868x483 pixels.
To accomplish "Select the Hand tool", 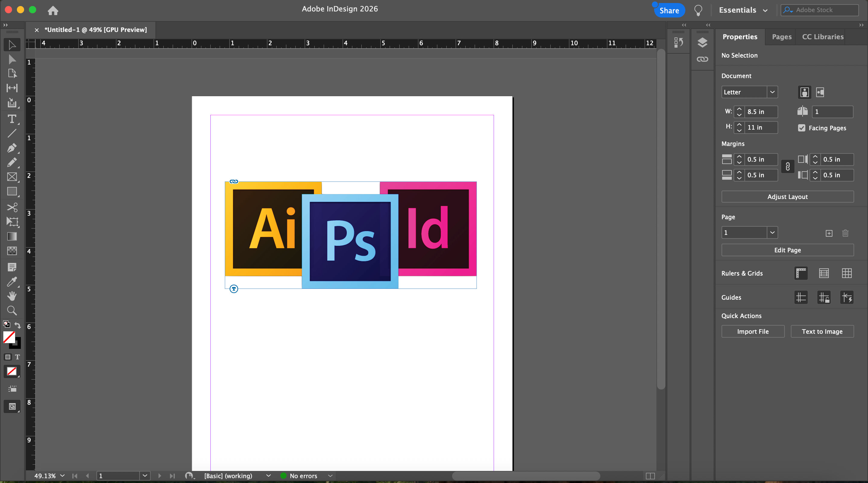I will [12, 296].
